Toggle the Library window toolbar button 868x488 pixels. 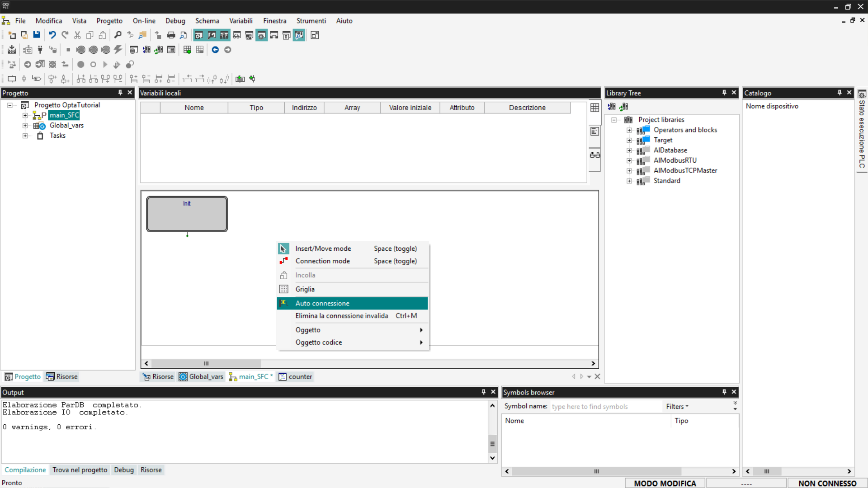224,35
